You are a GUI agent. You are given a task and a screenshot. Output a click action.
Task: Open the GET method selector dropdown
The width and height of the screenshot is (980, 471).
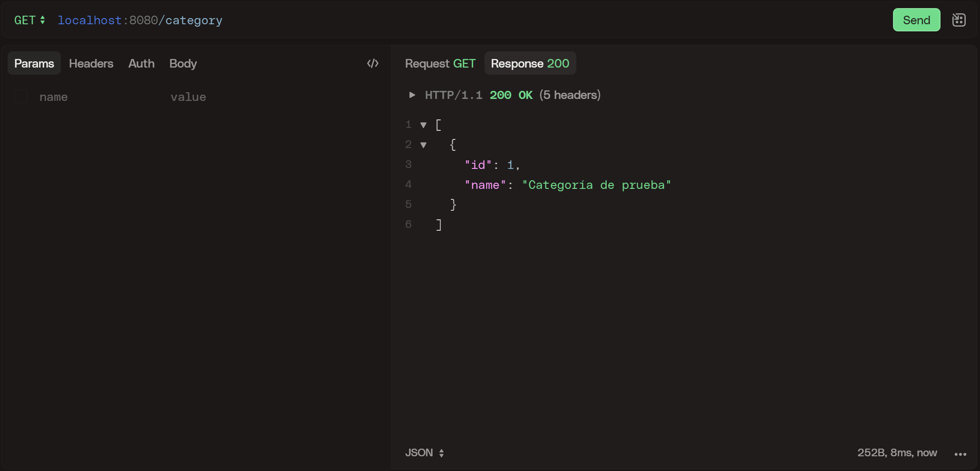tap(29, 20)
